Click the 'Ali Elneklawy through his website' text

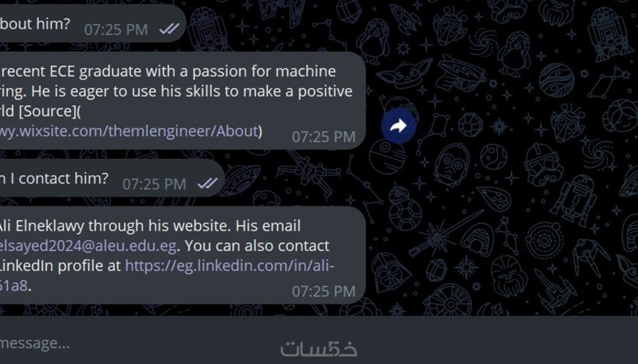[150, 226]
